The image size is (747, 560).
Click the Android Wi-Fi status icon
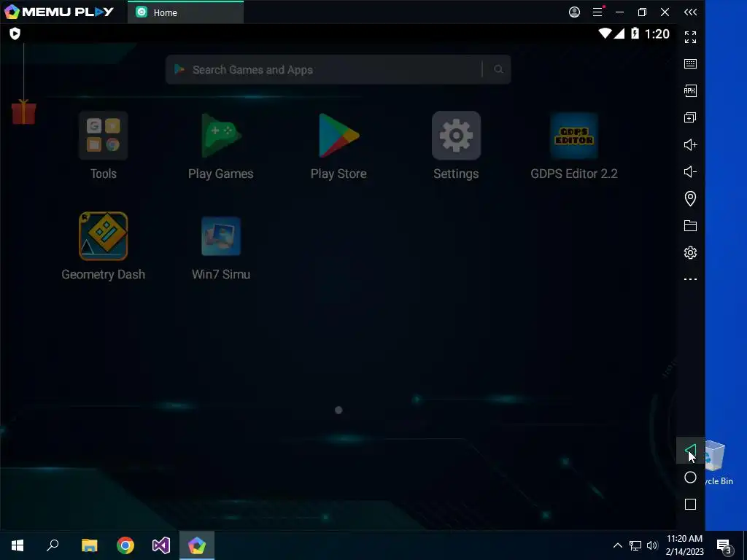605,34
